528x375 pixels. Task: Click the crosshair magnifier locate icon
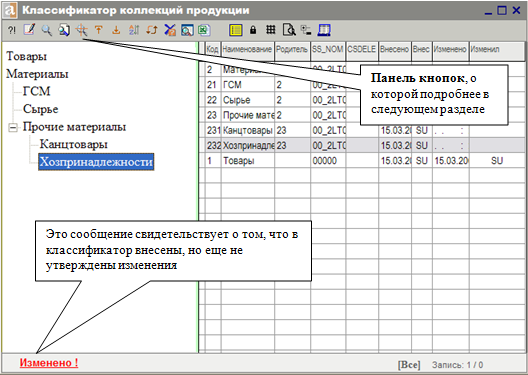tap(81, 30)
